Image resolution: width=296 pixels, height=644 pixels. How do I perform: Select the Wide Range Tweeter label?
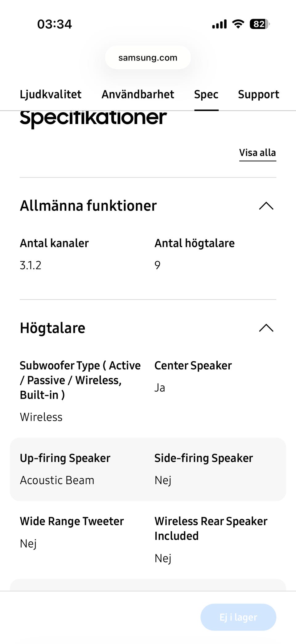click(x=72, y=521)
